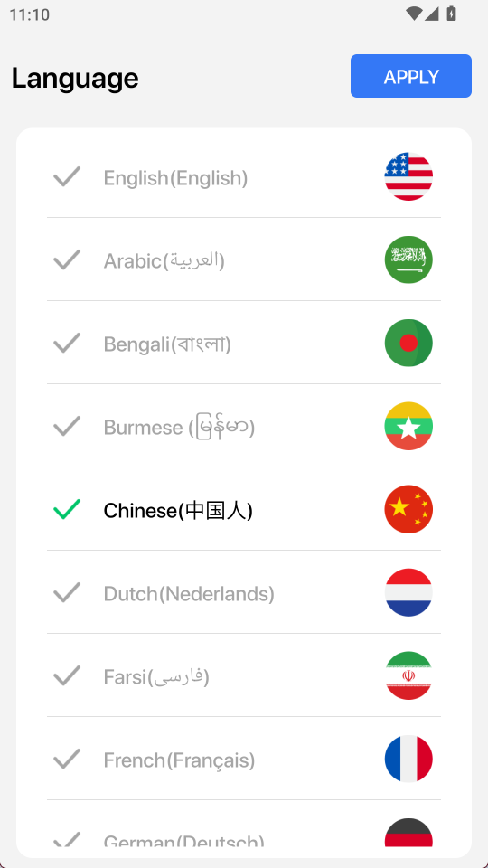
Task: Choose Farsi language text
Action: [x=156, y=676]
